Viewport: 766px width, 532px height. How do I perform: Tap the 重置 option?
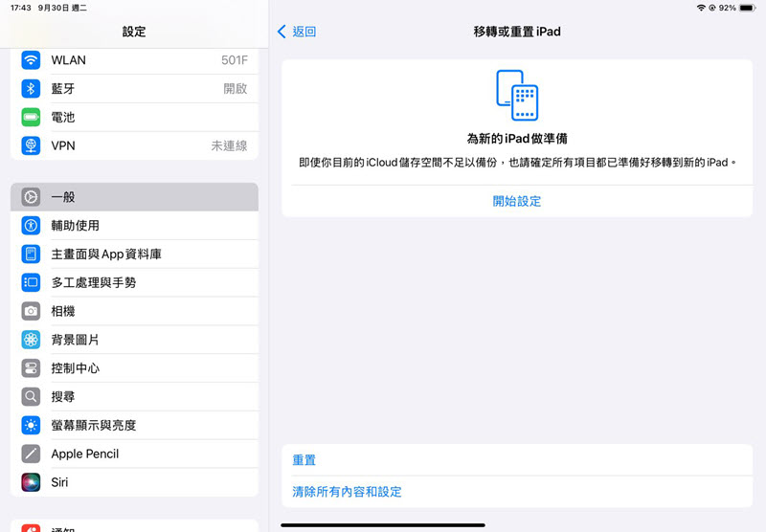pyautogui.click(x=304, y=460)
